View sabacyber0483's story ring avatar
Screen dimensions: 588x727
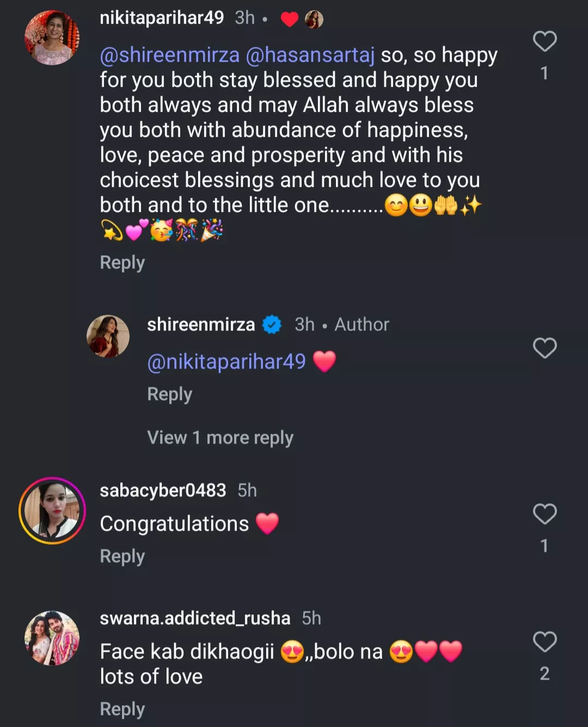[x=52, y=510]
